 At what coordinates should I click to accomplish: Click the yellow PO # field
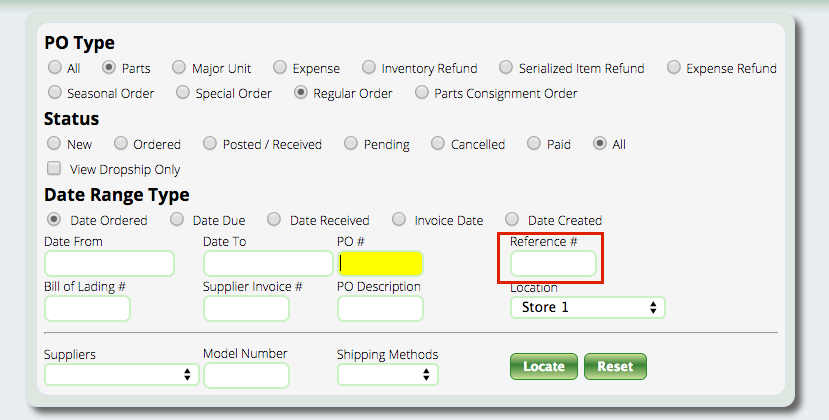[380, 264]
